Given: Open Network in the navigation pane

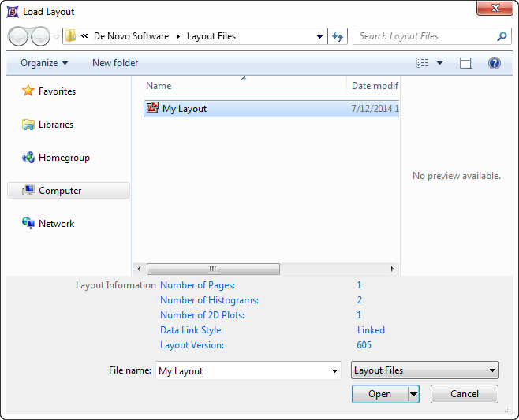Looking at the screenshot, I should pyautogui.click(x=56, y=224).
